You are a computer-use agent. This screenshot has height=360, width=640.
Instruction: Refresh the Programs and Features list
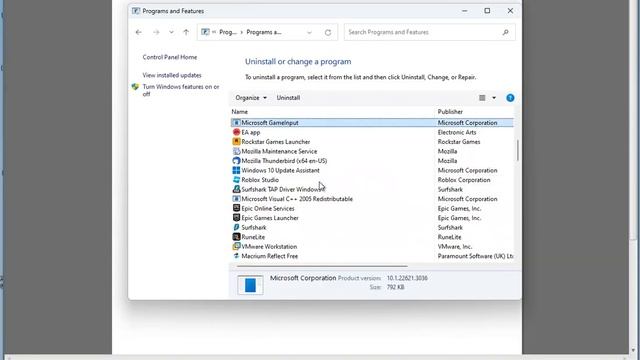tap(328, 32)
